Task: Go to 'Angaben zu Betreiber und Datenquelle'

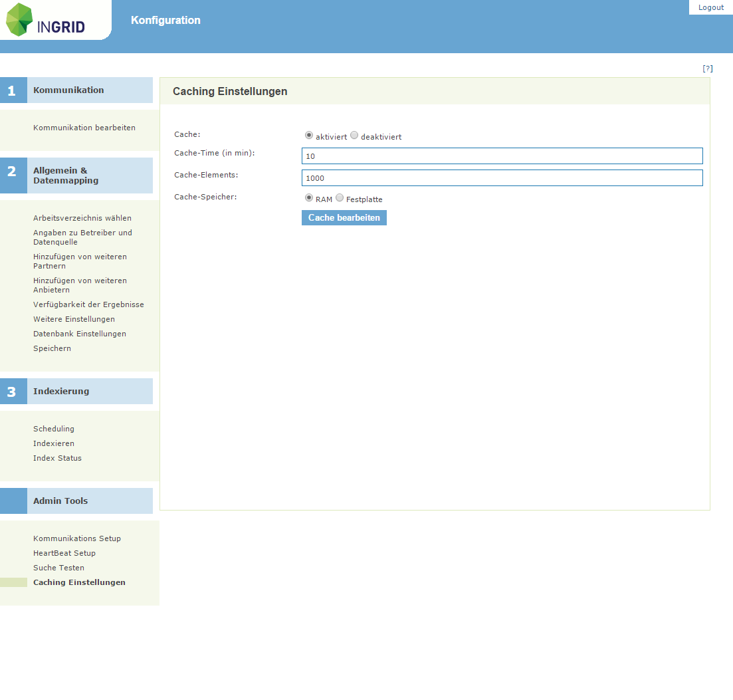Action: [x=82, y=237]
